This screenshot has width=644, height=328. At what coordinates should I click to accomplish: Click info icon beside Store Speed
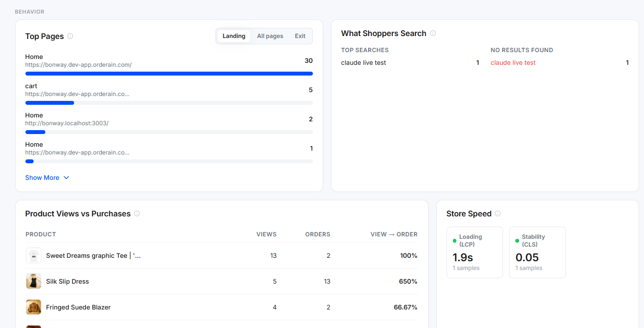point(498,213)
